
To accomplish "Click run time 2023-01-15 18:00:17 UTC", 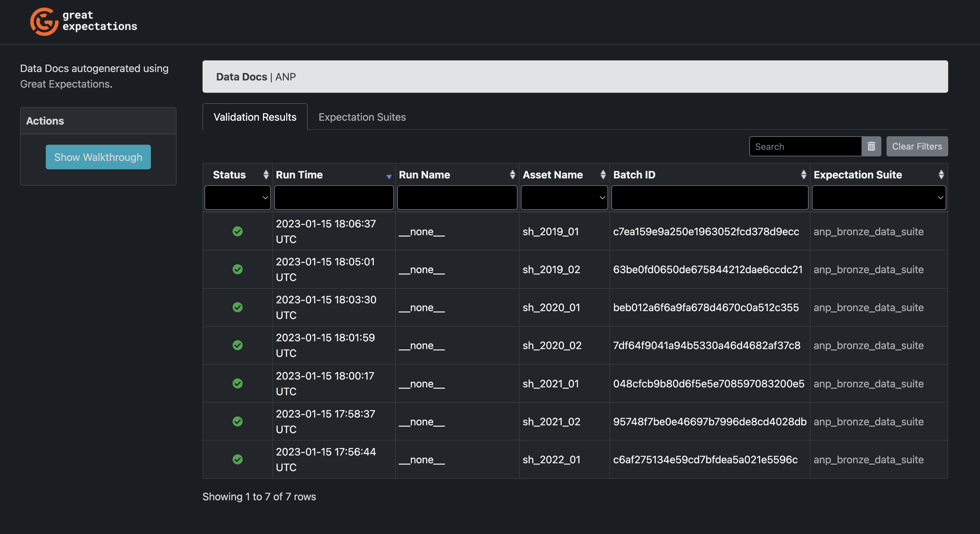I will pyautogui.click(x=325, y=383).
